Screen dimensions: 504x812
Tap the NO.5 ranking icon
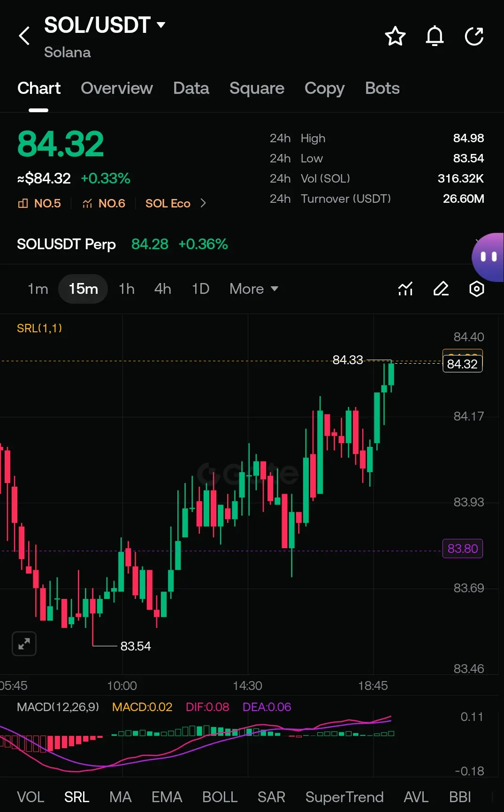point(23,203)
